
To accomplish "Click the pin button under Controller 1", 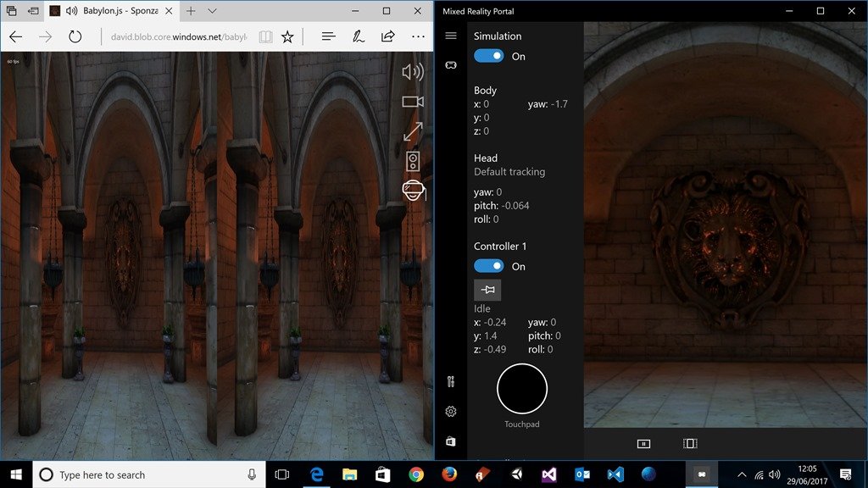I will pyautogui.click(x=487, y=290).
